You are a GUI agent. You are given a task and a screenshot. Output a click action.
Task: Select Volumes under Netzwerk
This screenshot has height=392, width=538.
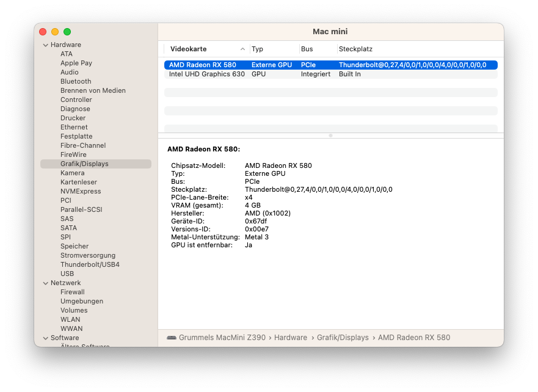click(x=74, y=310)
